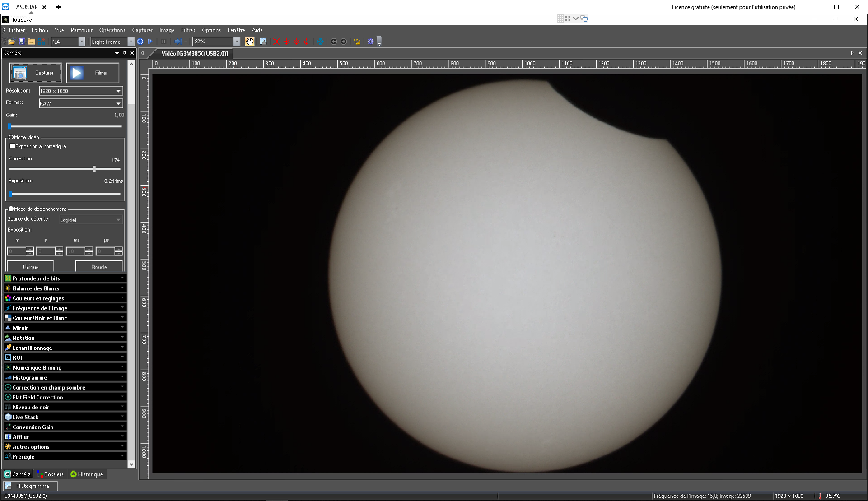The height and width of the screenshot is (501, 868).
Task: Open the Fenêtre menu
Action: pos(236,30)
